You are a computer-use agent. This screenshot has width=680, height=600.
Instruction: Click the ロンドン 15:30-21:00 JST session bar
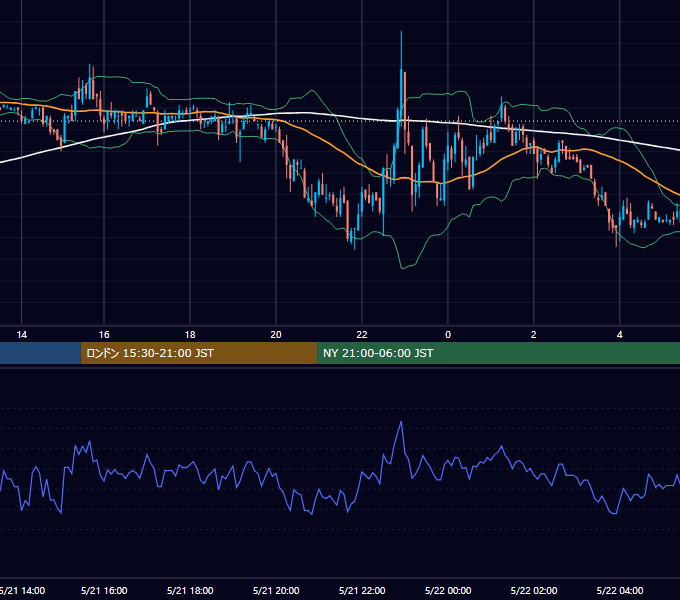(199, 353)
